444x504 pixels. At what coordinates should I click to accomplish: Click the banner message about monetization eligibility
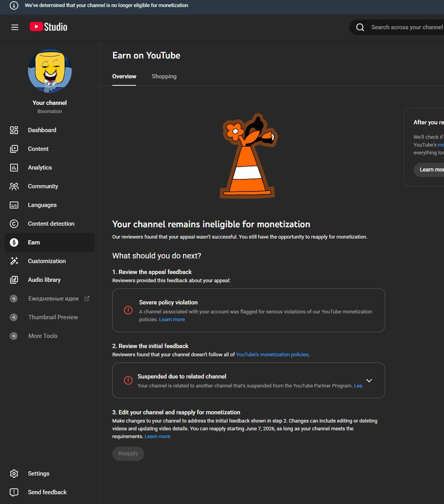click(x=107, y=5)
